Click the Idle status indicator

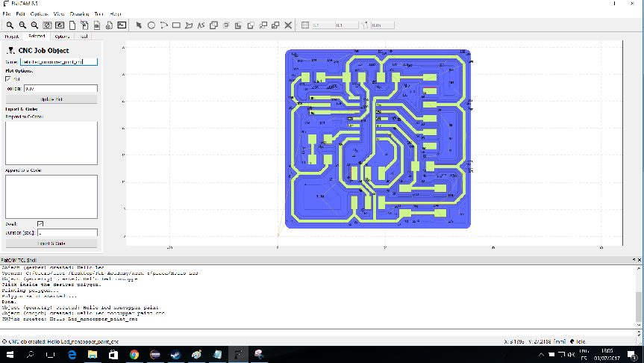click(x=578, y=341)
